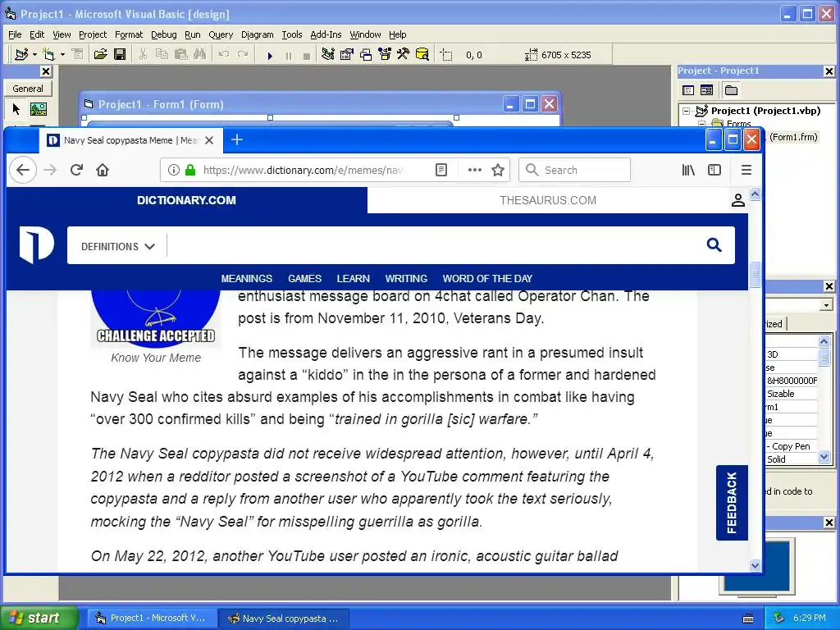Reload the Dictionary.com page

[x=76, y=171]
